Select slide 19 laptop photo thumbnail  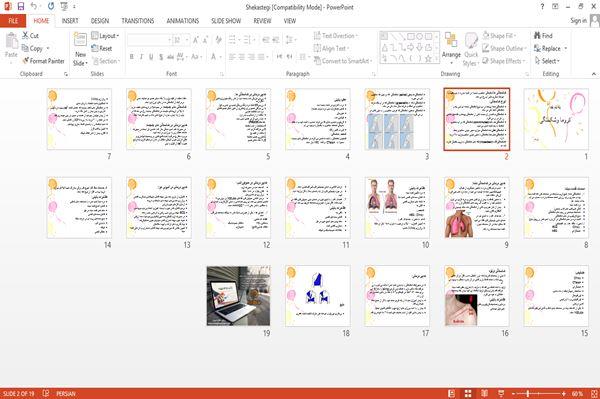coord(238,296)
